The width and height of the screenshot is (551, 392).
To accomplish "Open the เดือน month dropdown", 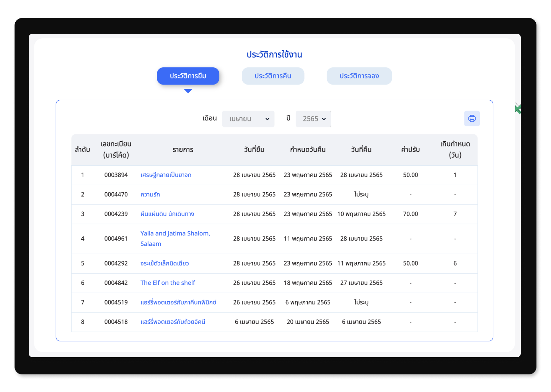I will 248,119.
